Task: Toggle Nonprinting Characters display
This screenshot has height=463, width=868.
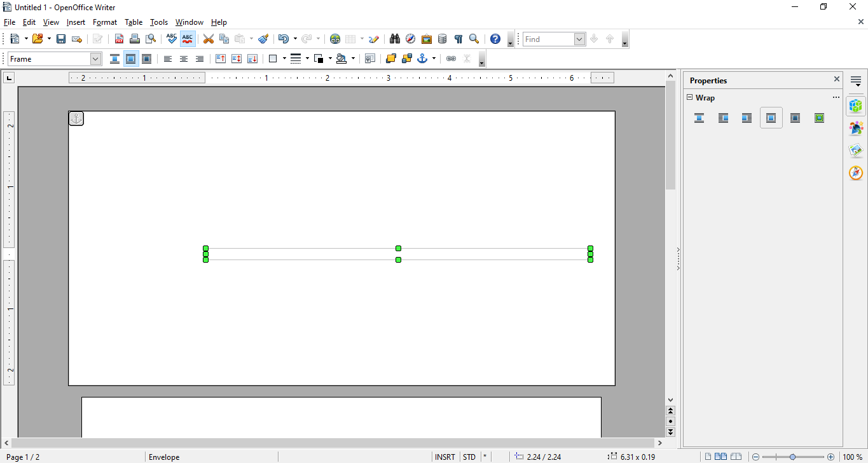Action: tap(458, 39)
